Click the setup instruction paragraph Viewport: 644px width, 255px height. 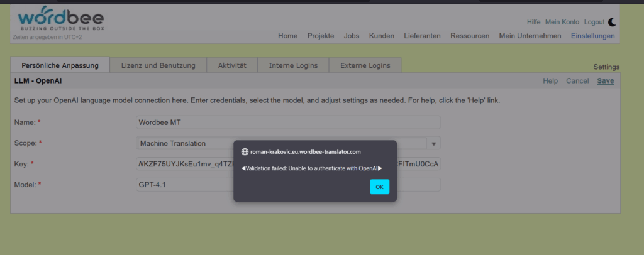pos(257,100)
